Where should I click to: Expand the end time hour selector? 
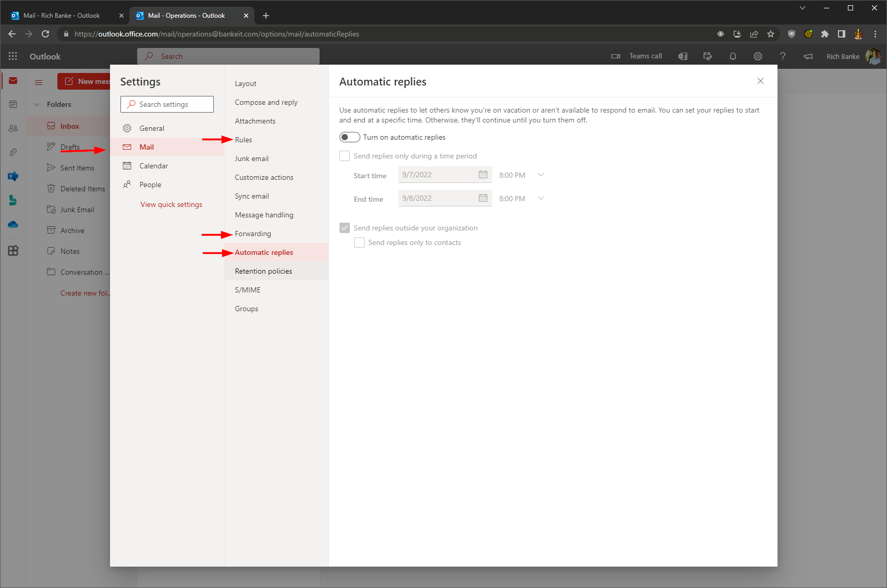click(541, 198)
